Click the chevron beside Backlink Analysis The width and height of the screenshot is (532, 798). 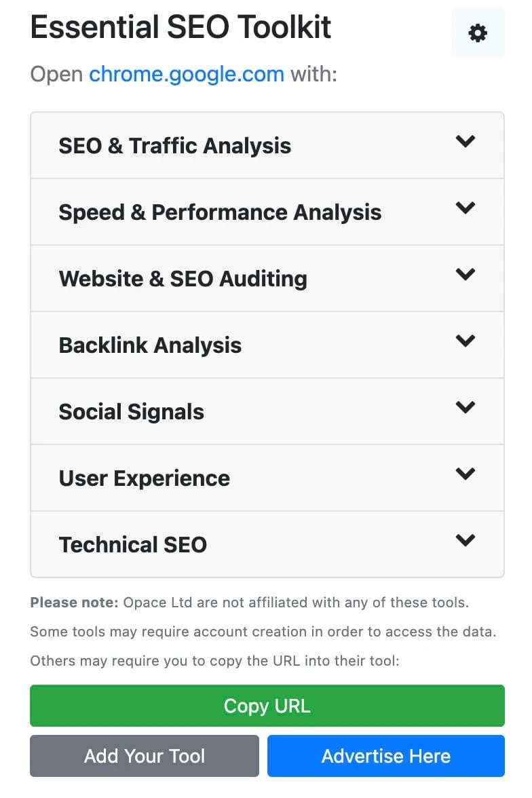(465, 341)
